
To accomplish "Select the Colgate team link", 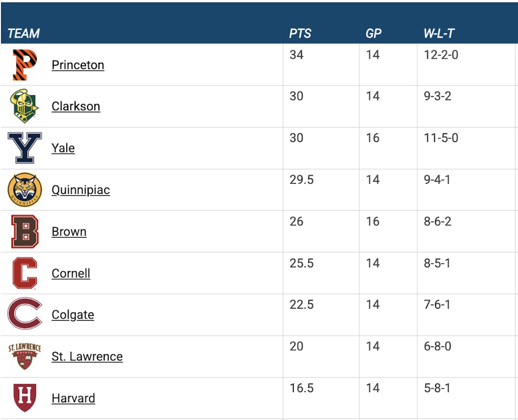I will pos(73,314).
